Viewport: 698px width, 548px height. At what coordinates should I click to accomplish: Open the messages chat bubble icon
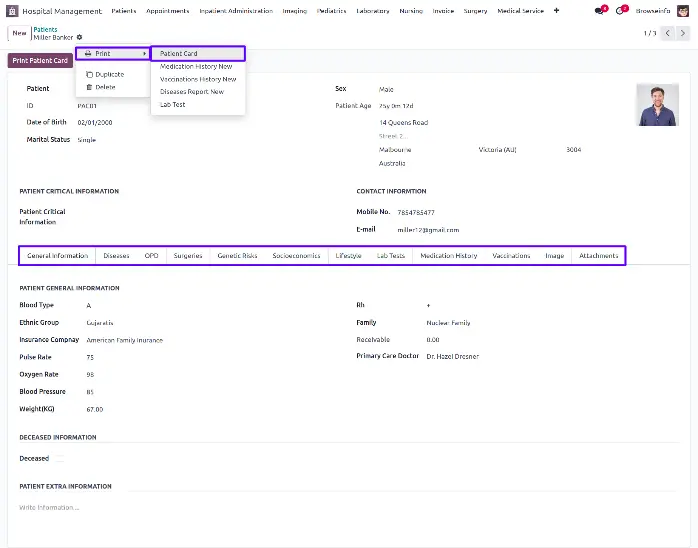(x=600, y=11)
